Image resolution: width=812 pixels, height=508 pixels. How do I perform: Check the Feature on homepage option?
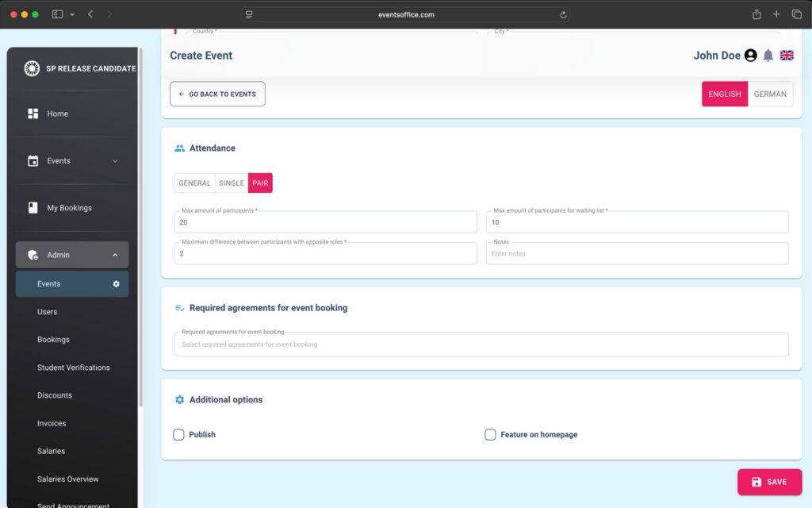pyautogui.click(x=490, y=435)
